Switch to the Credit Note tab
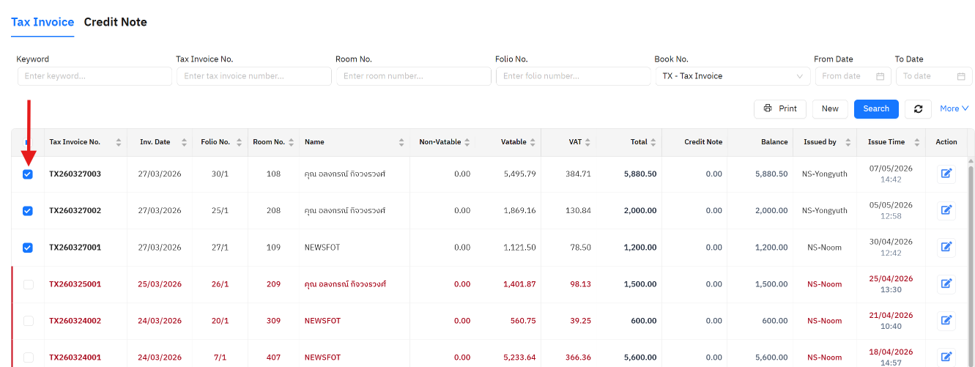The height and width of the screenshot is (367, 975). 116,22
